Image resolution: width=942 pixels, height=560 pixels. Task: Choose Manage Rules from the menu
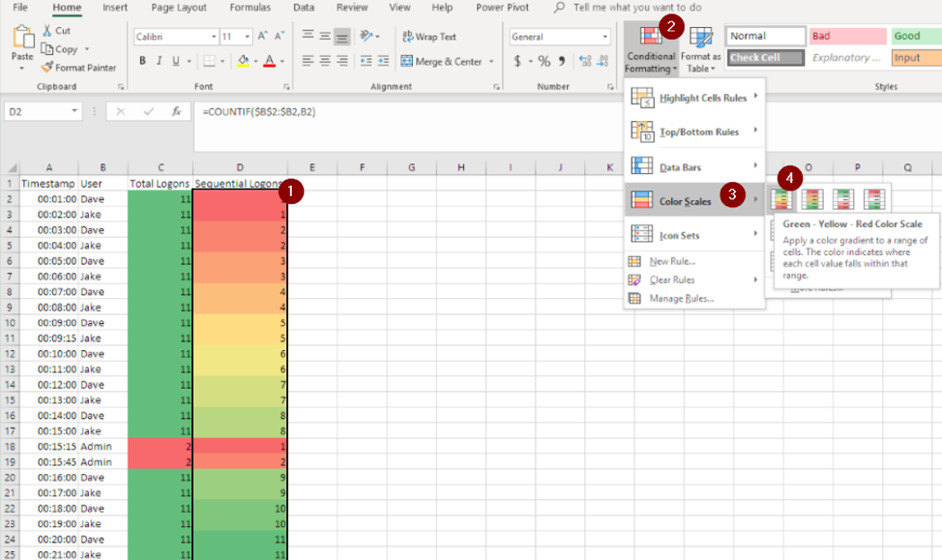(681, 298)
